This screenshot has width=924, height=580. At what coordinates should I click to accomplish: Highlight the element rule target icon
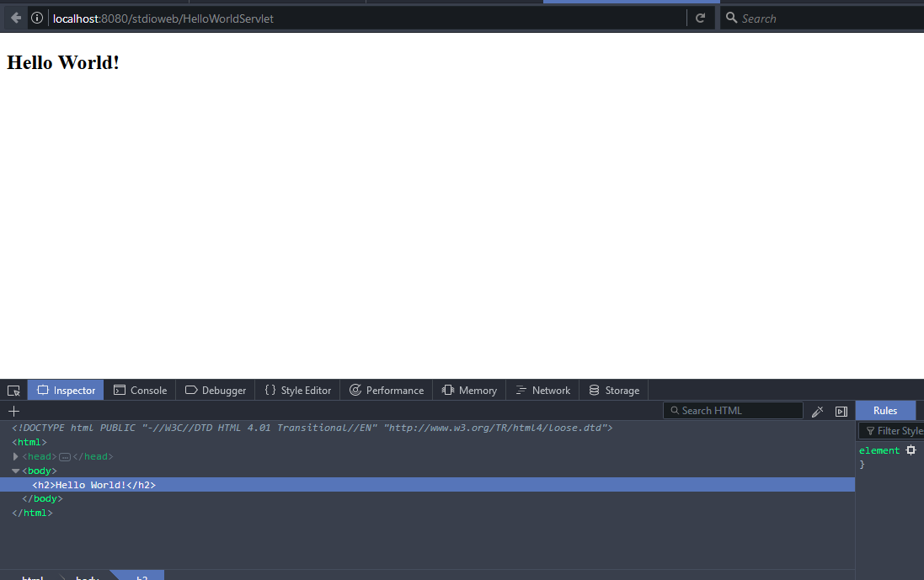911,450
